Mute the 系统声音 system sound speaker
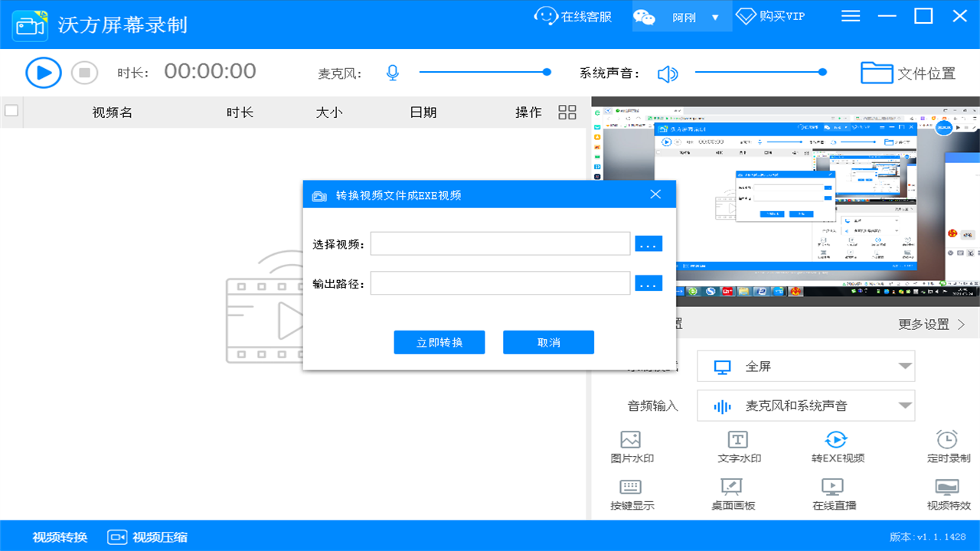 [x=667, y=72]
